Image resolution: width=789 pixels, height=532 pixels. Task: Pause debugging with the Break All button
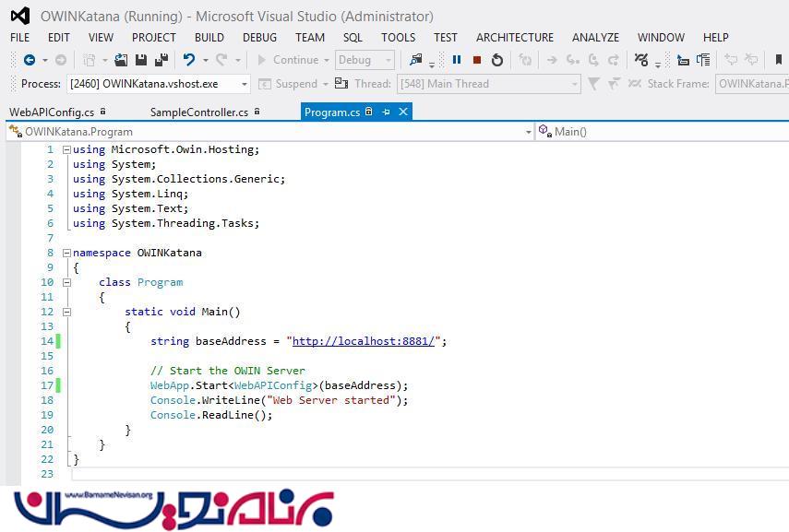click(x=456, y=60)
